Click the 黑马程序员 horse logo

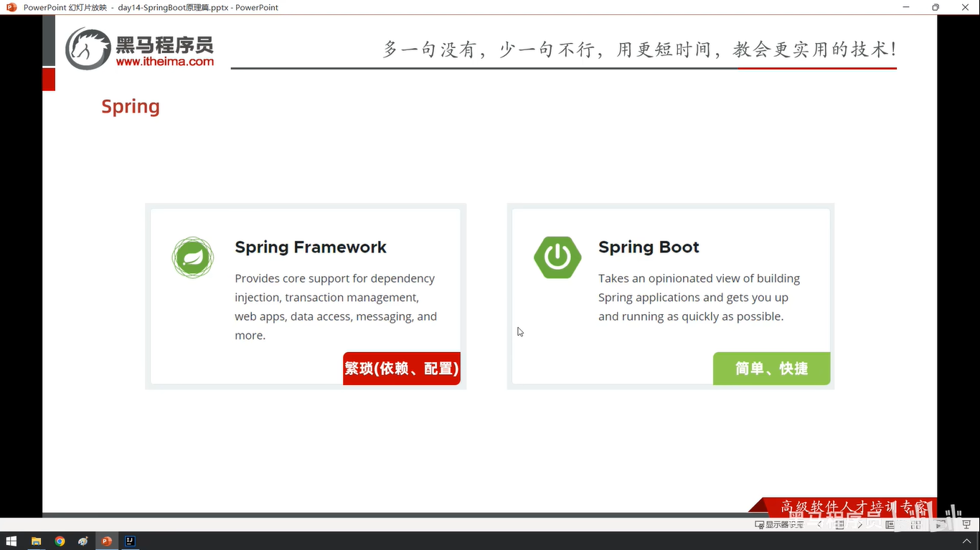point(89,49)
